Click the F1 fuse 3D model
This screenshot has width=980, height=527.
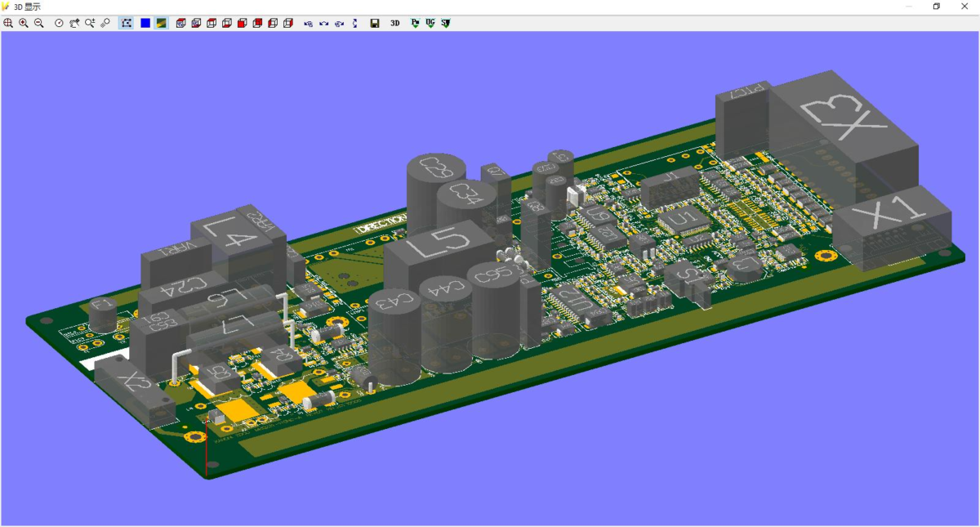pyautogui.click(x=104, y=315)
